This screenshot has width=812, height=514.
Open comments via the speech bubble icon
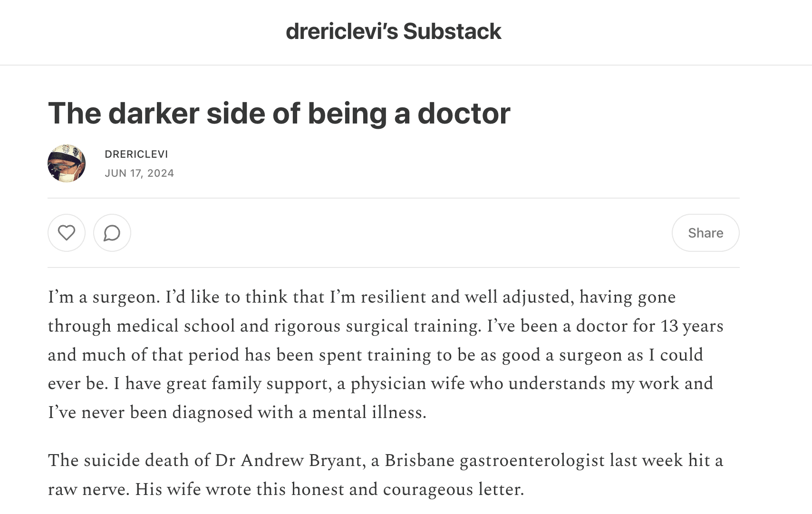pos(112,233)
